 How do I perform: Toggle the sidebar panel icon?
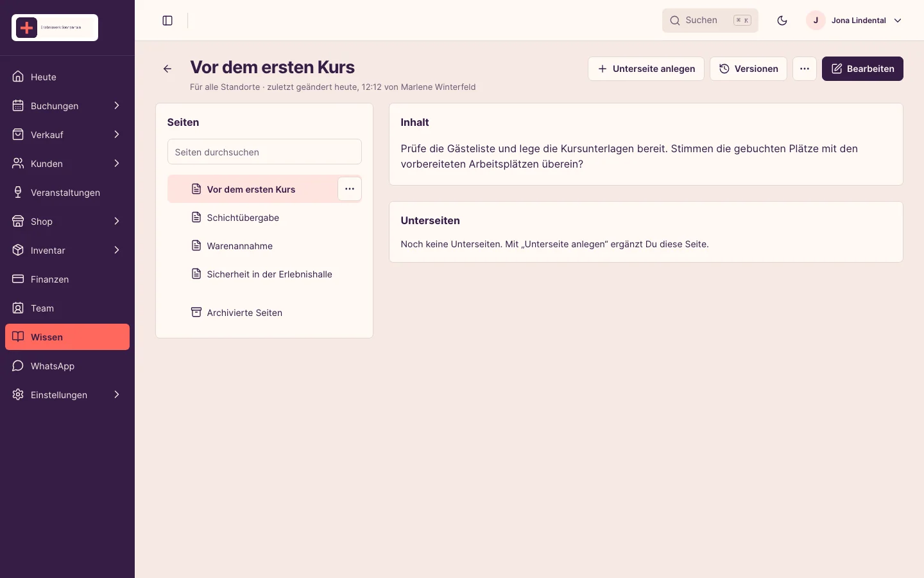tap(167, 21)
